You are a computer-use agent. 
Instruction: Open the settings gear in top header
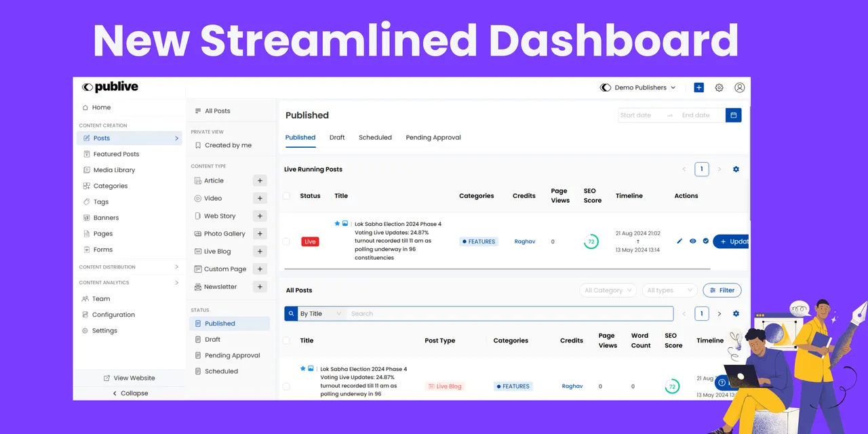(x=719, y=87)
